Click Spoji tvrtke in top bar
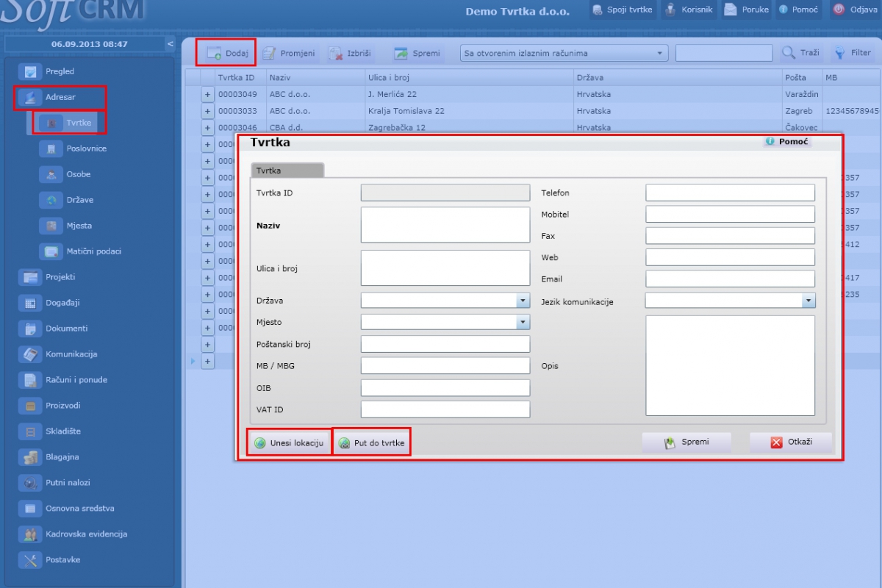The height and width of the screenshot is (588, 882). [x=622, y=10]
